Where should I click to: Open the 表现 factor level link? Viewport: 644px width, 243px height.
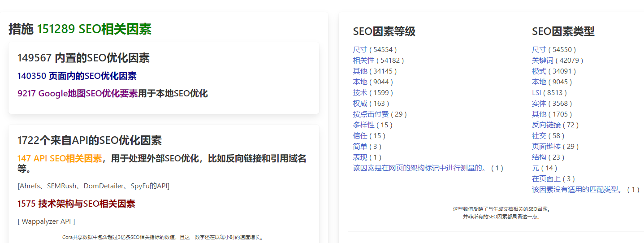pos(360,157)
